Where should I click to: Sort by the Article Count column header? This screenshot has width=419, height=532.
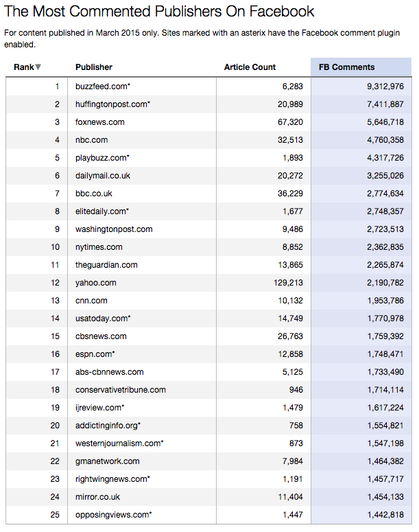tap(250, 67)
